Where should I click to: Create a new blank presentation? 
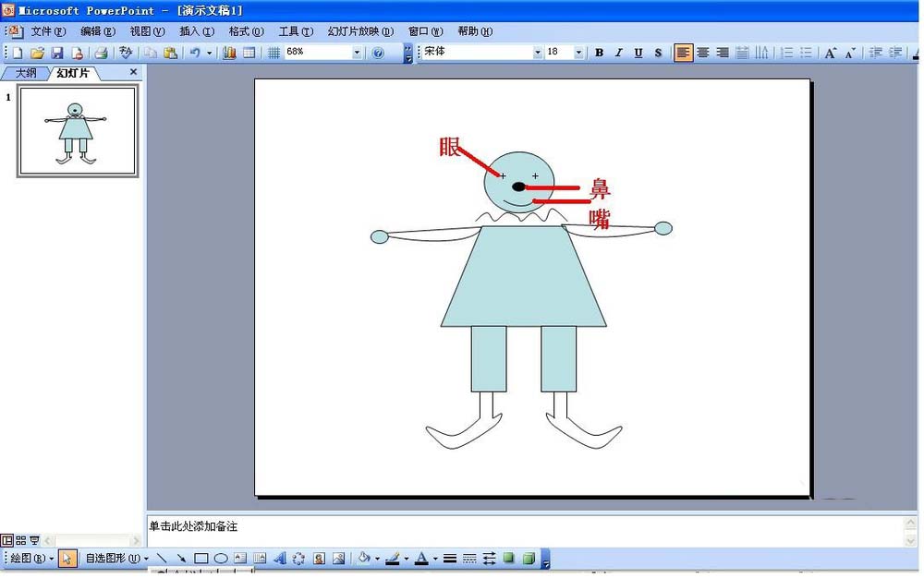coord(17,53)
